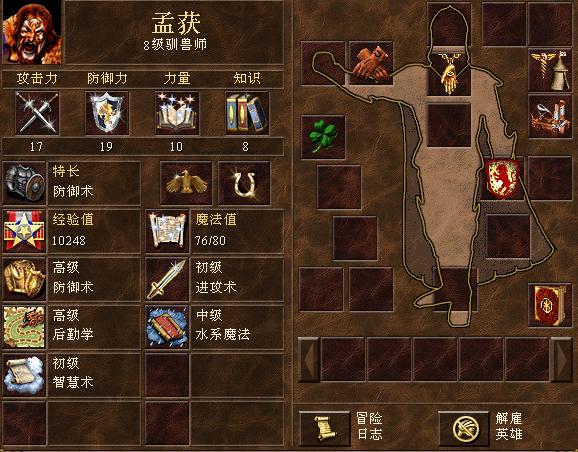Click the four-leaf clover artifact
This screenshot has height=452, width=578.
click(323, 137)
